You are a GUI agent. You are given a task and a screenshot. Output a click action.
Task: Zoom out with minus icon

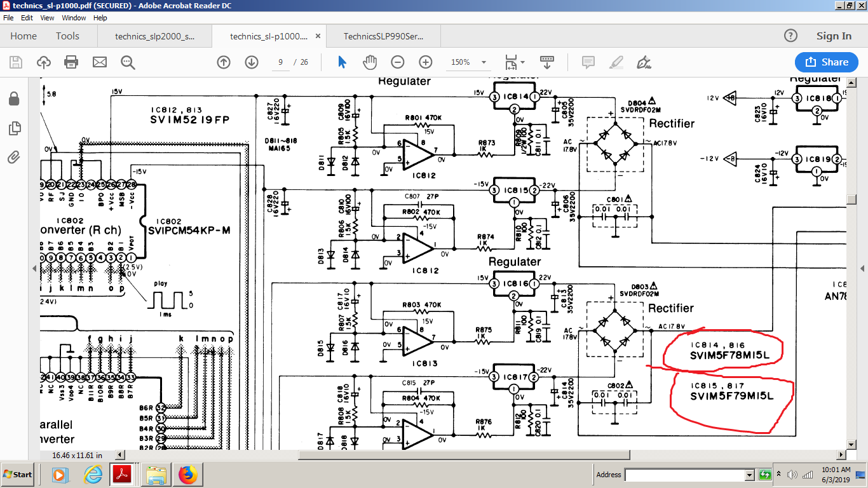pyautogui.click(x=398, y=62)
